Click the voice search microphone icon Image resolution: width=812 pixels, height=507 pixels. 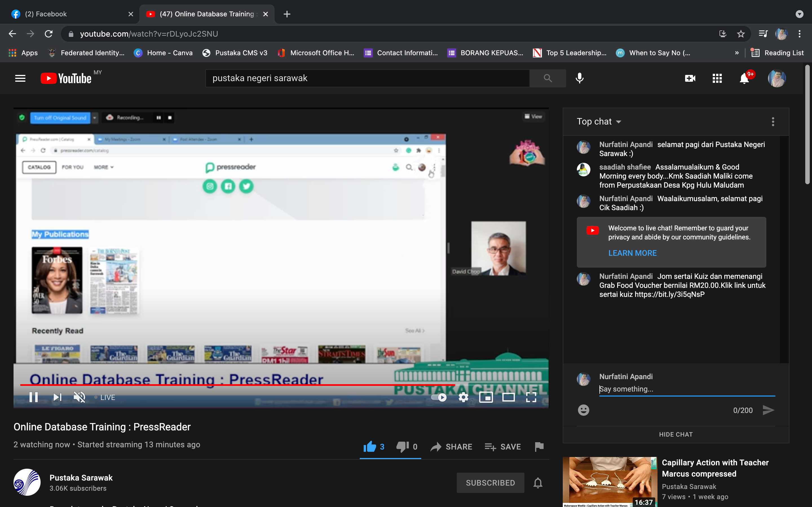(x=579, y=78)
